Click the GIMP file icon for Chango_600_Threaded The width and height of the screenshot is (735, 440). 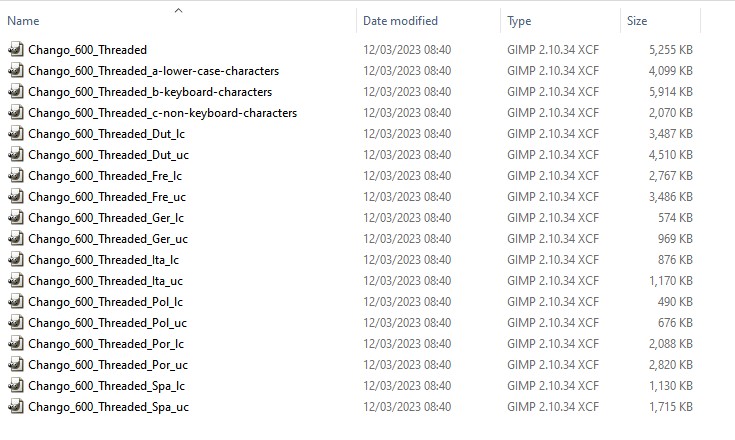(x=16, y=50)
